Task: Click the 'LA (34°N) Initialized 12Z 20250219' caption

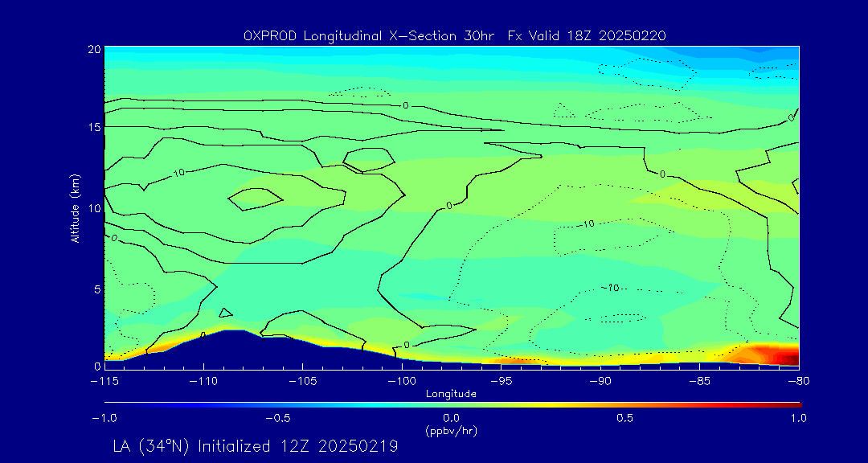Action: click(x=256, y=446)
